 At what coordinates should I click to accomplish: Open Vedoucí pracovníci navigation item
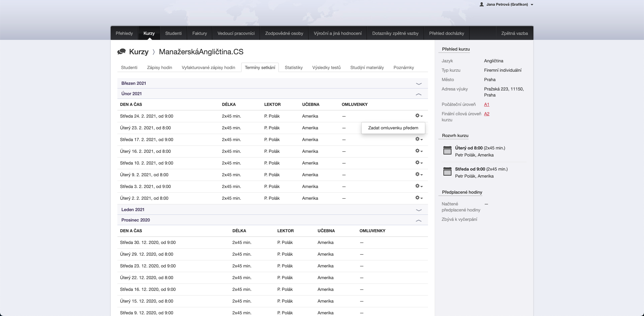coord(236,33)
